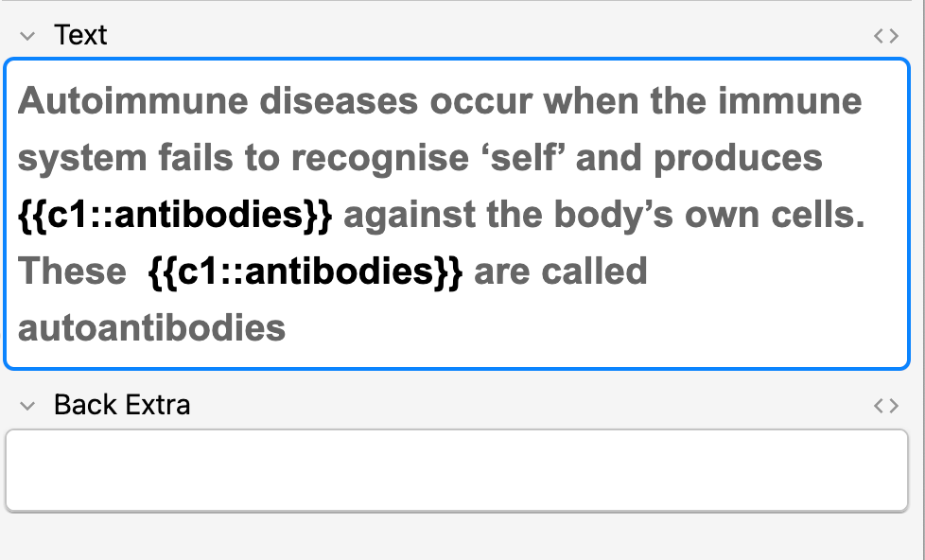Collapse the Text field section
The height and width of the screenshot is (560, 925).
27,36
